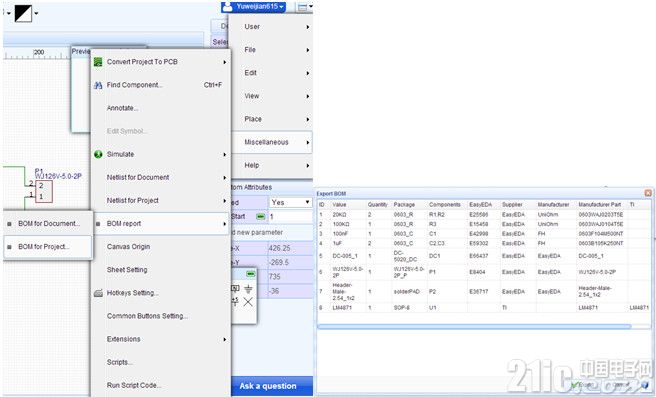Open the Edit submenu

(x=272, y=73)
